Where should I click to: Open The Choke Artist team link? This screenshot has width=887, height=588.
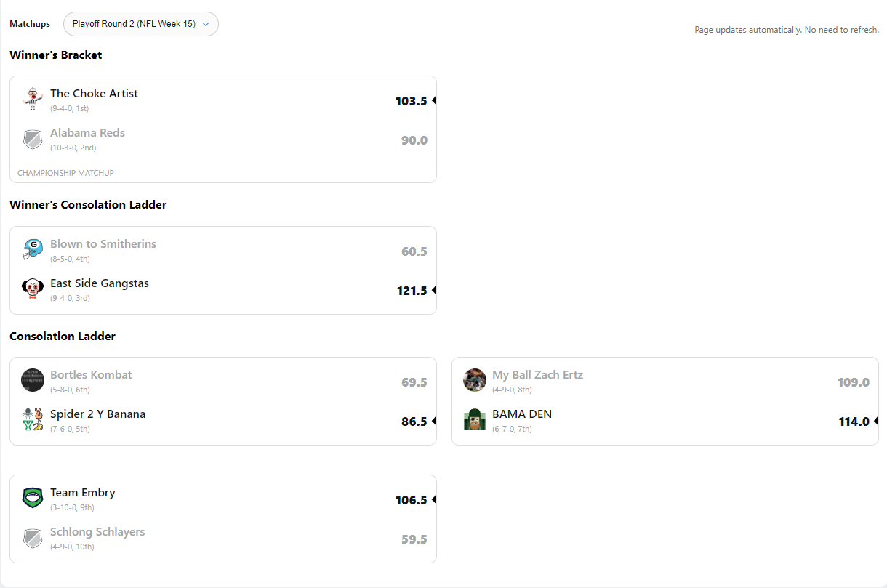coord(94,94)
